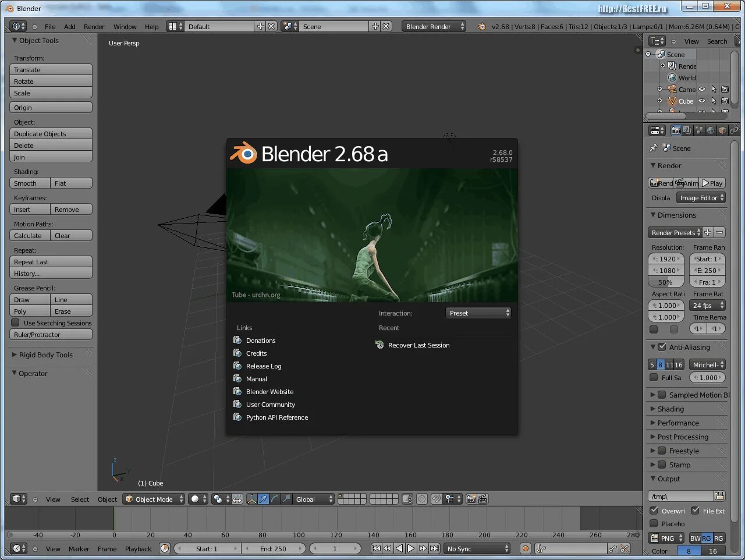745x560 pixels.
Task: Open the Playback menu in timeline
Action: [x=138, y=549]
